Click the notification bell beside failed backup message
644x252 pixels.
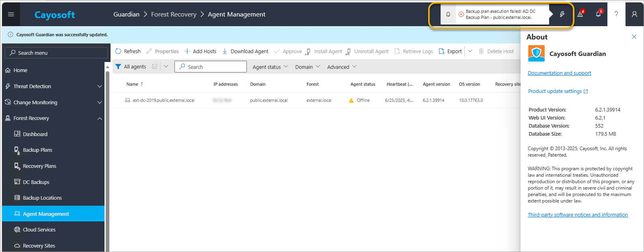[448, 14]
